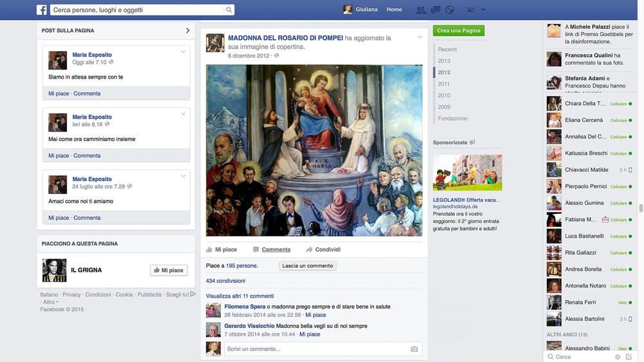Screen dimensions: 644x362
Task: Open the notifications globe icon
Action: (450, 10)
